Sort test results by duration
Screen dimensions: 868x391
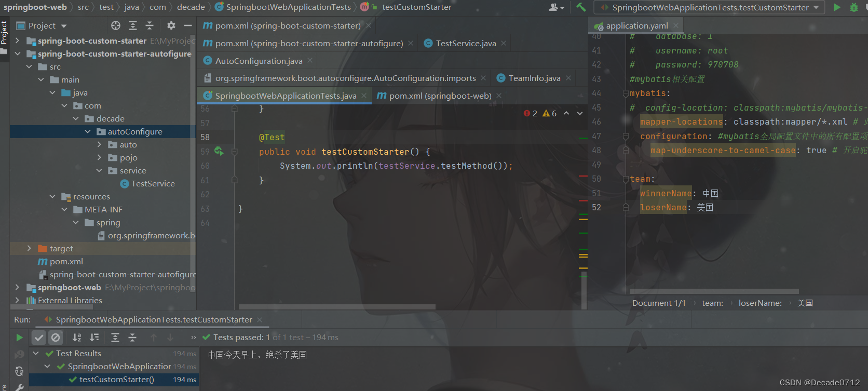click(94, 338)
